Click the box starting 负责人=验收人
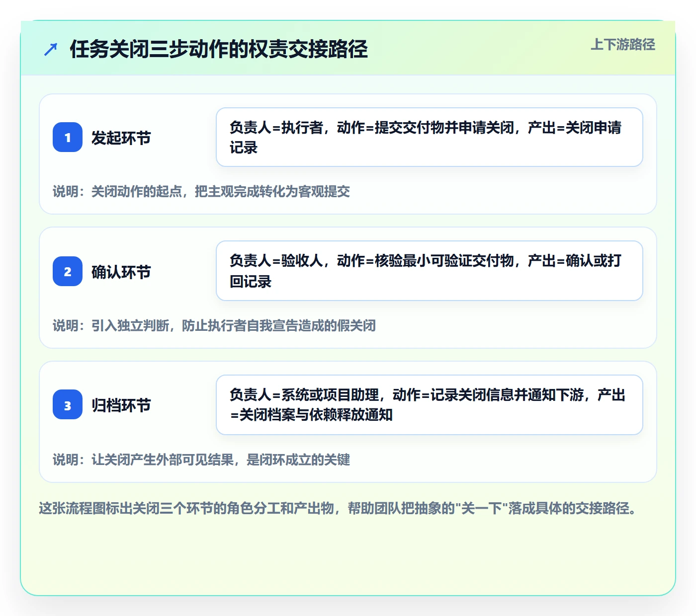 point(430,271)
